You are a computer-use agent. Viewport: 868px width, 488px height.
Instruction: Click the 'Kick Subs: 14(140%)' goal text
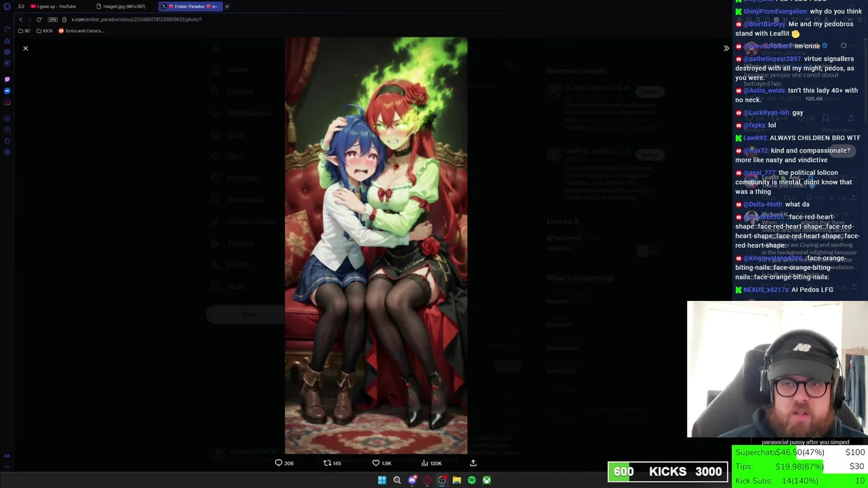[x=776, y=481]
